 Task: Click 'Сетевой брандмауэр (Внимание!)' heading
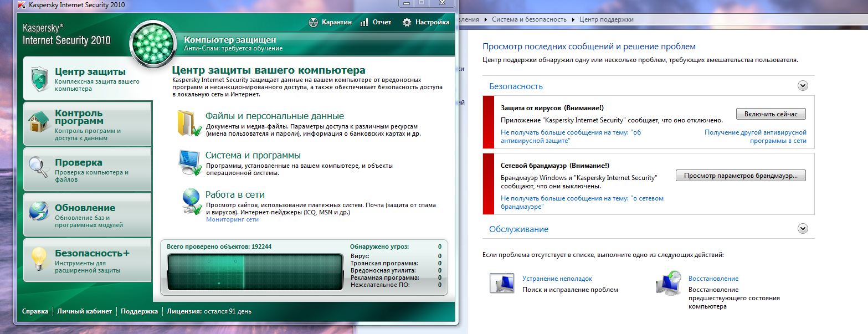(555, 166)
